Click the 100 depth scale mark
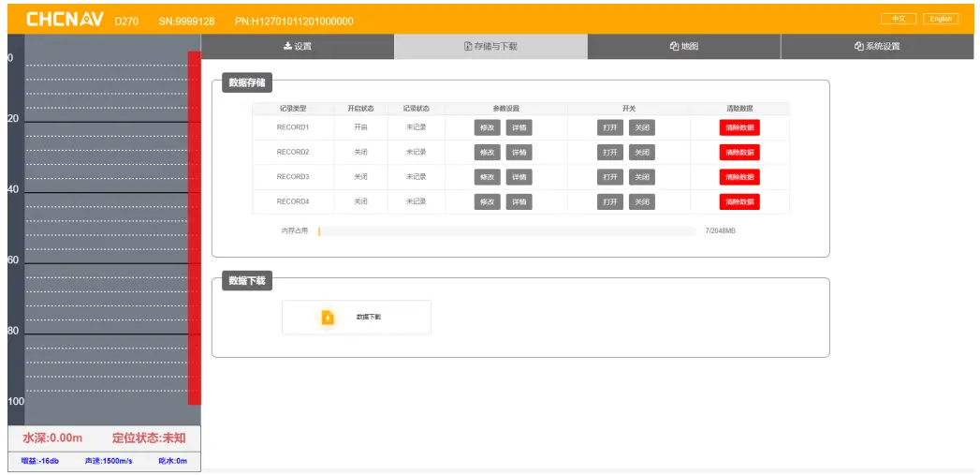This screenshot has width=980, height=475. [16, 401]
